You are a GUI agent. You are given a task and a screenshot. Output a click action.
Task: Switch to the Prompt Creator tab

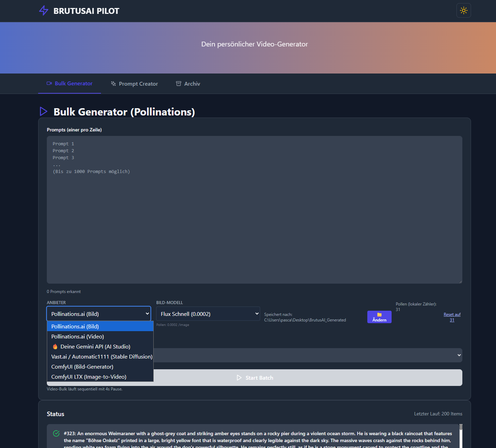point(138,83)
